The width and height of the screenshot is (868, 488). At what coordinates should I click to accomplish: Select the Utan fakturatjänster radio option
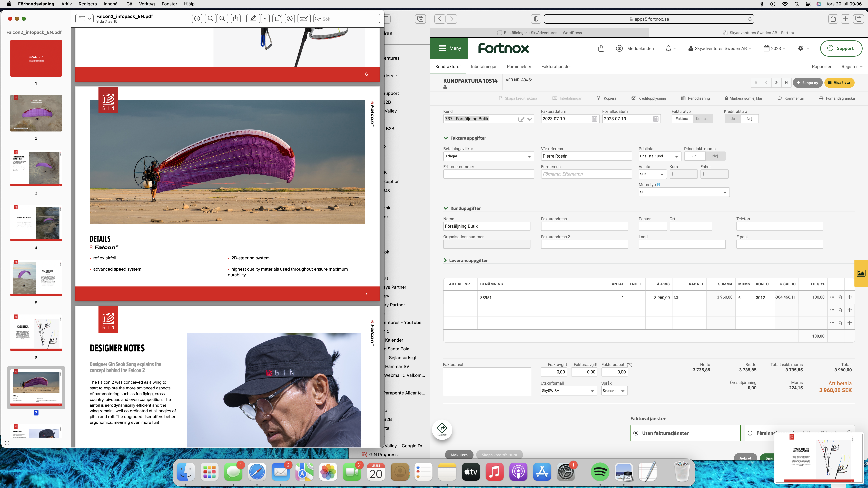[x=636, y=433]
